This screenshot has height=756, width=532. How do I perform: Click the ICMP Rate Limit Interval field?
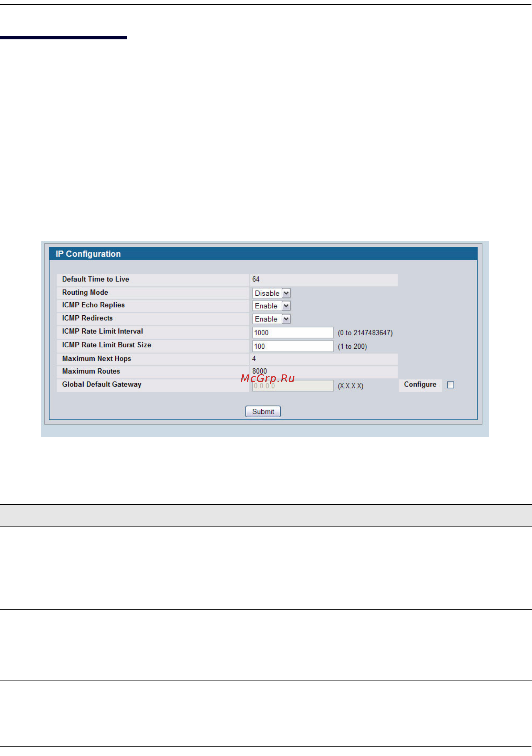(x=293, y=333)
